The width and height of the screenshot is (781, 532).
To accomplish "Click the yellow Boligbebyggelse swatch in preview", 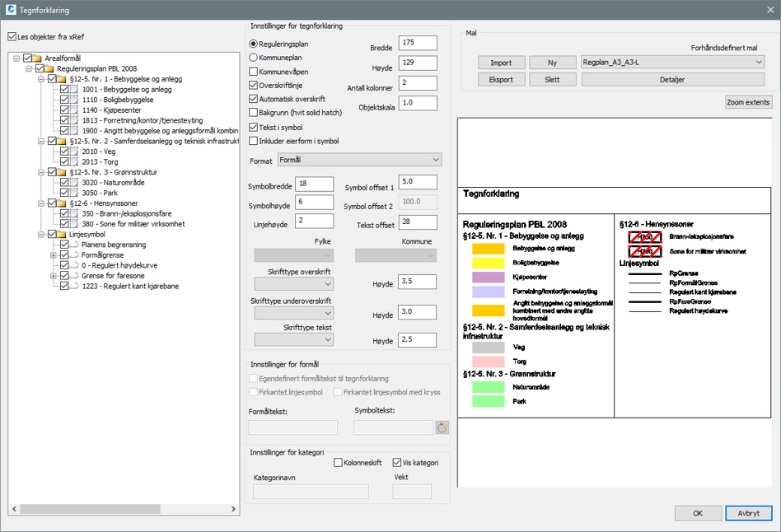I will coord(489,263).
